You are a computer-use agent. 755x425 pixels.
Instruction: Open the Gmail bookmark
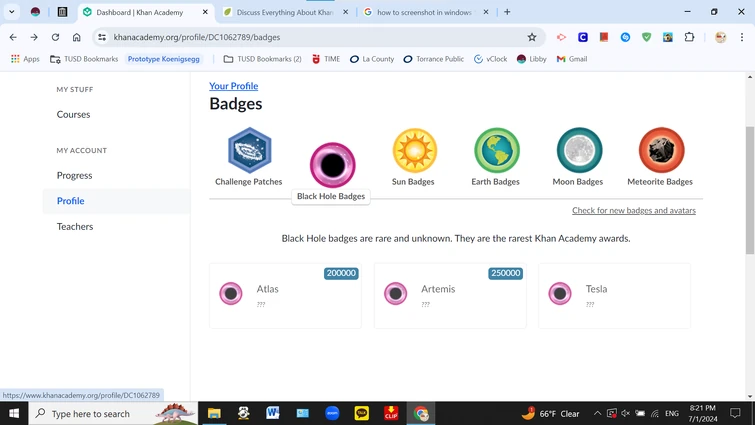[572, 59]
